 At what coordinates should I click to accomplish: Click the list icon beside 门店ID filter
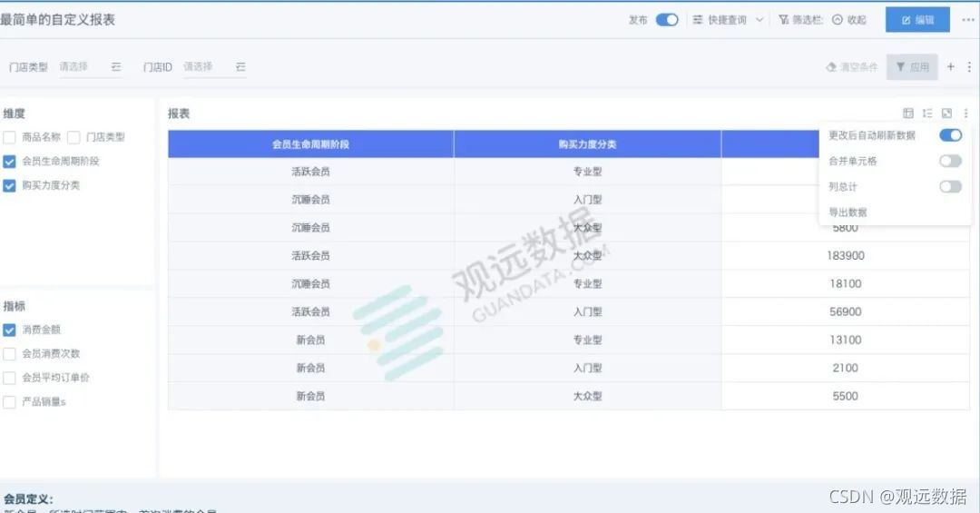pyautogui.click(x=240, y=67)
